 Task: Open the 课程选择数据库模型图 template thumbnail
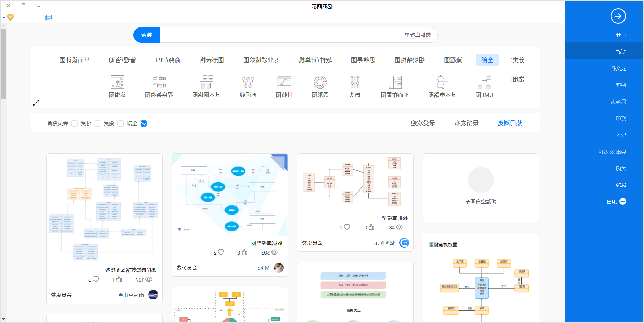[104, 209]
